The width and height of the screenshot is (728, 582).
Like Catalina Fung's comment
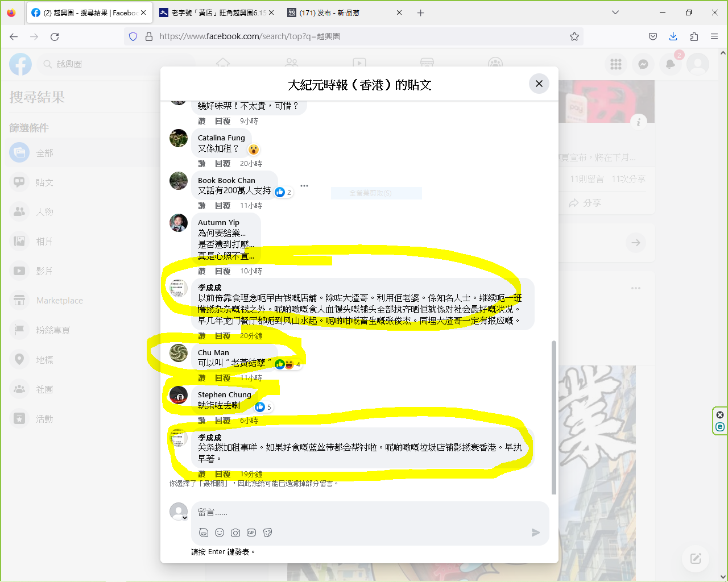(x=201, y=164)
